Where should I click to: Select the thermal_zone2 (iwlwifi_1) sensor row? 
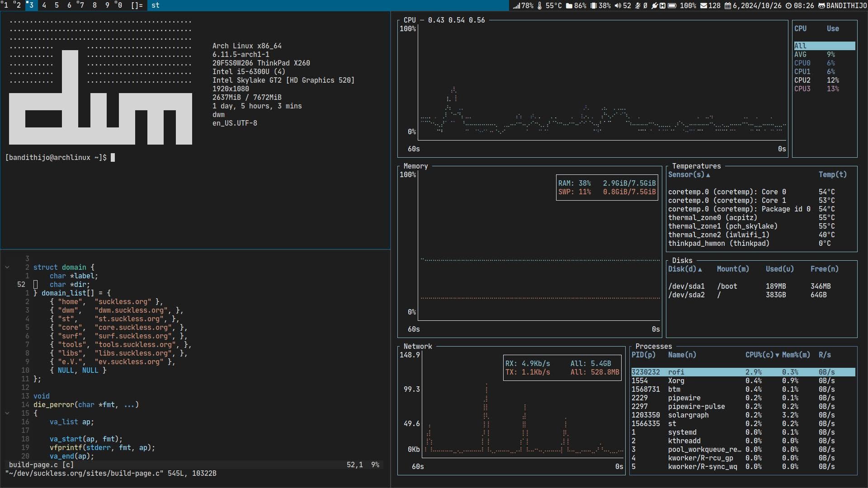tap(762, 235)
